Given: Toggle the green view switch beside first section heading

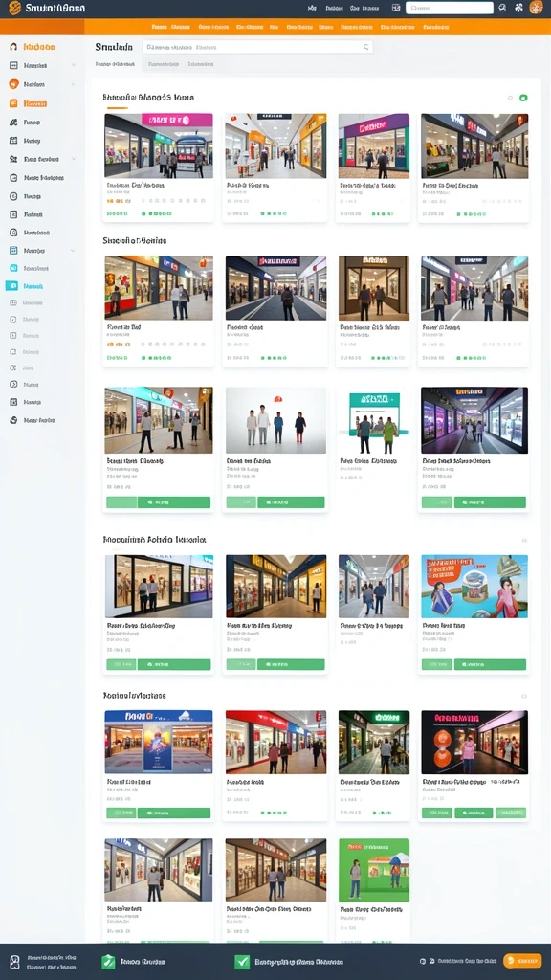Looking at the screenshot, I should [x=523, y=99].
